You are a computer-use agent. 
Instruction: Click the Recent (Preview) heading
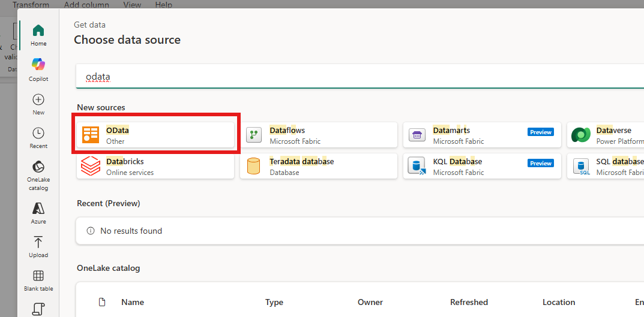pyautogui.click(x=109, y=203)
